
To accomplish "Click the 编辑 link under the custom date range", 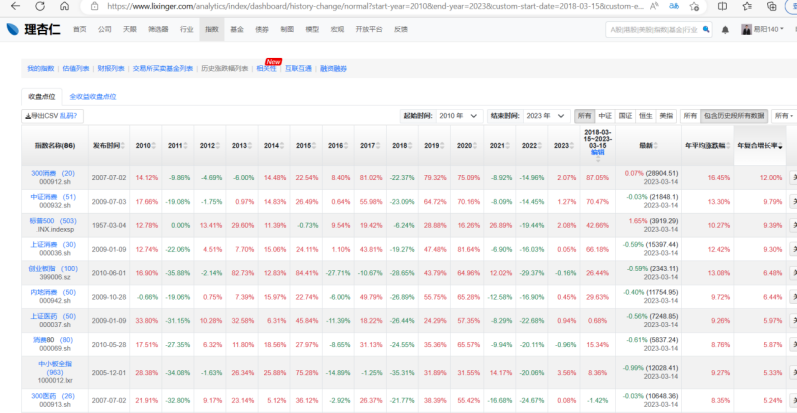I will pos(598,152).
